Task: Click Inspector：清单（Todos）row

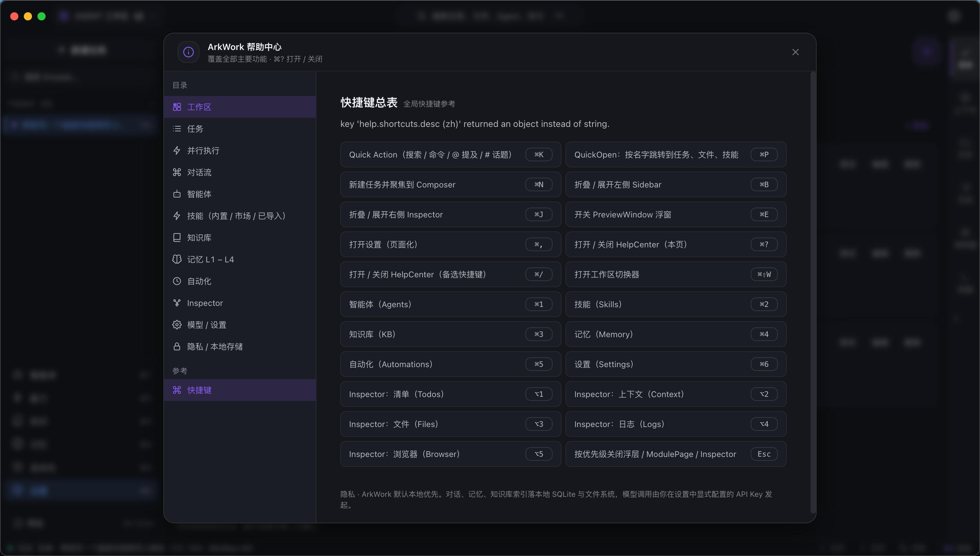Action: click(451, 394)
